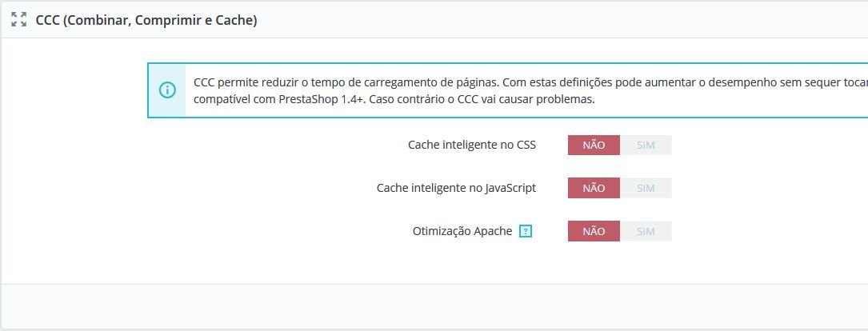Click the "Cache inteligente no JavaScript" label
This screenshot has width=868, height=331.
(x=456, y=188)
